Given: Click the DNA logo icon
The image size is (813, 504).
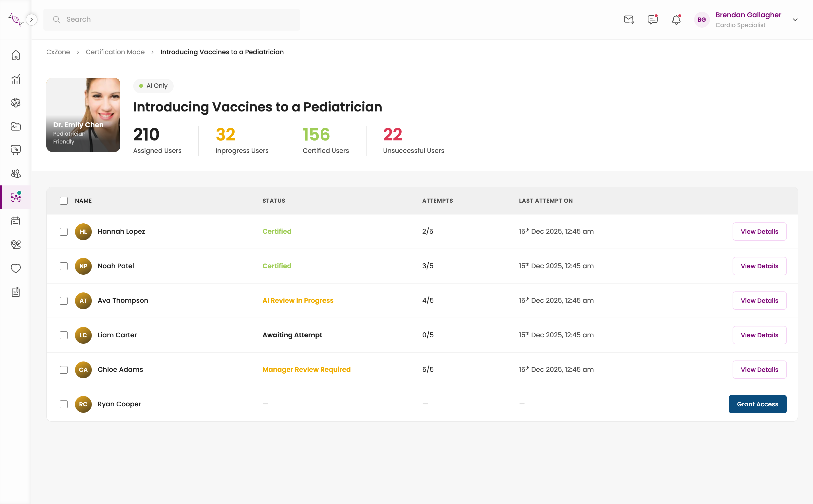Looking at the screenshot, I should point(15,20).
